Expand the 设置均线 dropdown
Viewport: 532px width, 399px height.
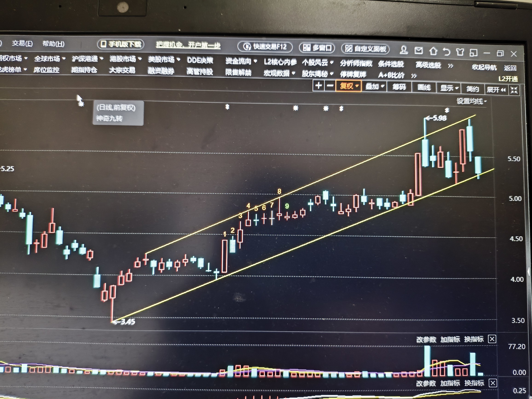(471, 101)
